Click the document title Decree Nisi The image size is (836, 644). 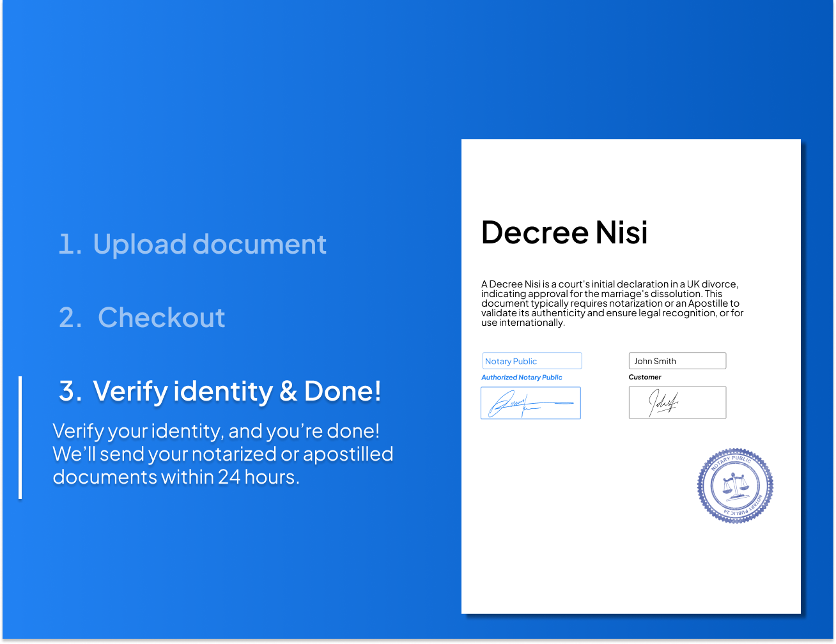tap(565, 233)
